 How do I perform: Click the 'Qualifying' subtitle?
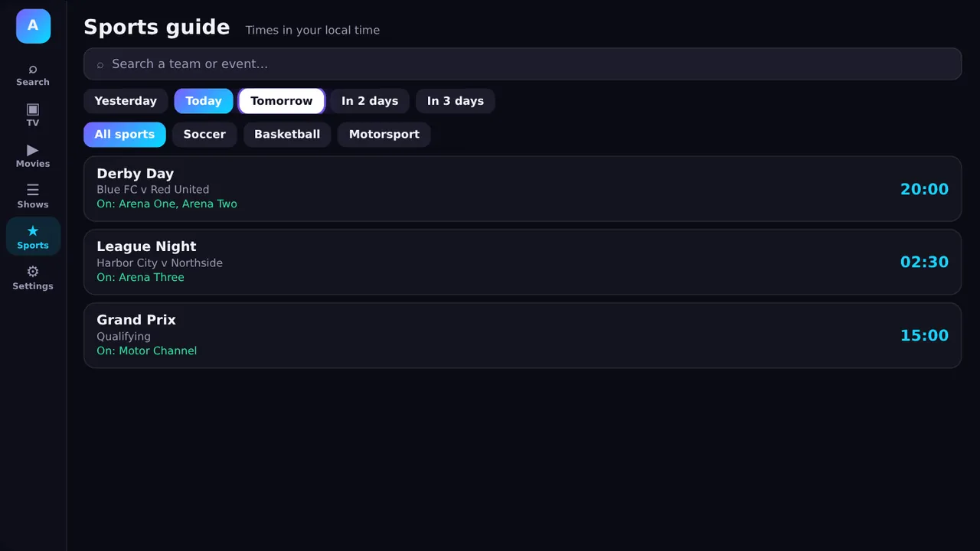(123, 337)
